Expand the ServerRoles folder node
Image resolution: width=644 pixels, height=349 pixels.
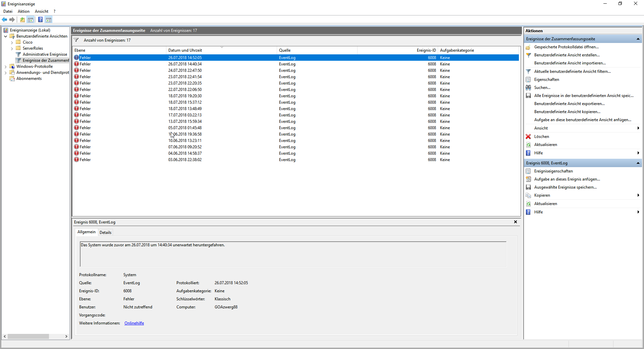(x=12, y=49)
